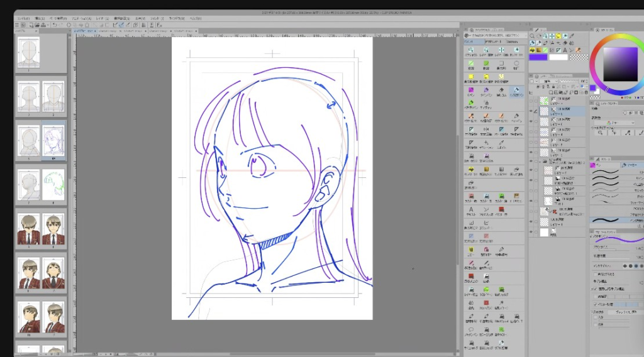Open the purple sketch page thumbnail

(53, 140)
